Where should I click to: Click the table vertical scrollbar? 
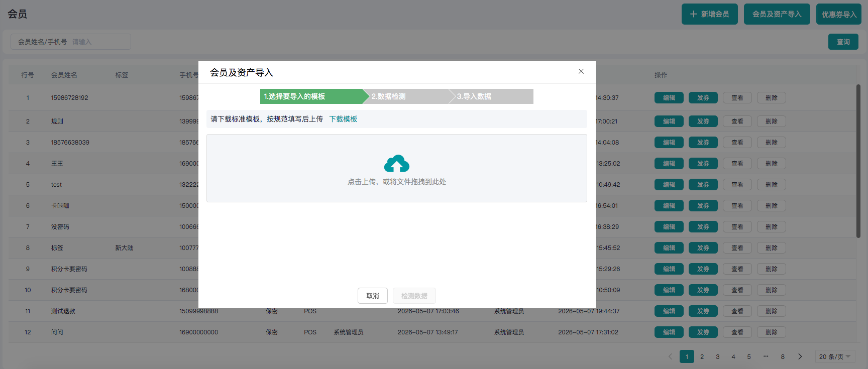coord(858,161)
